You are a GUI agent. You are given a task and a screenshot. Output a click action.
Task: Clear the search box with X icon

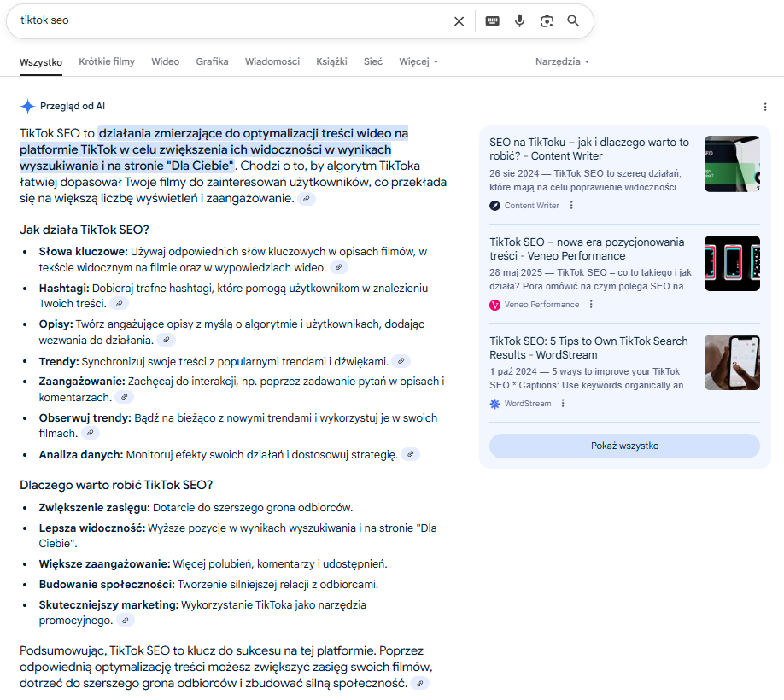coord(459,21)
